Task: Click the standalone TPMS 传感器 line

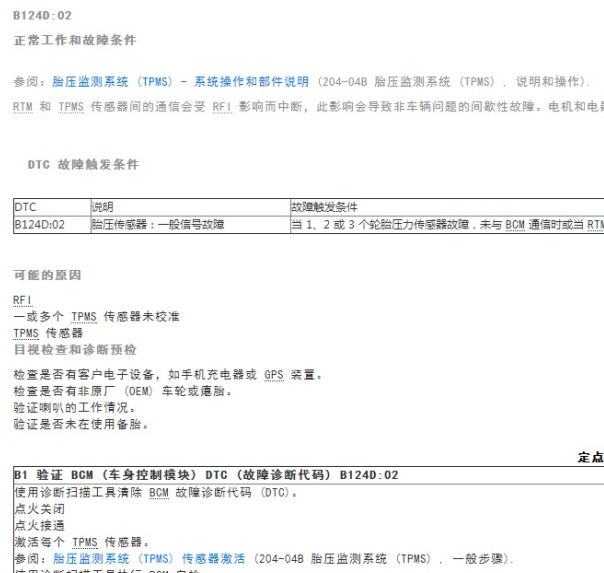Action: [x=48, y=333]
